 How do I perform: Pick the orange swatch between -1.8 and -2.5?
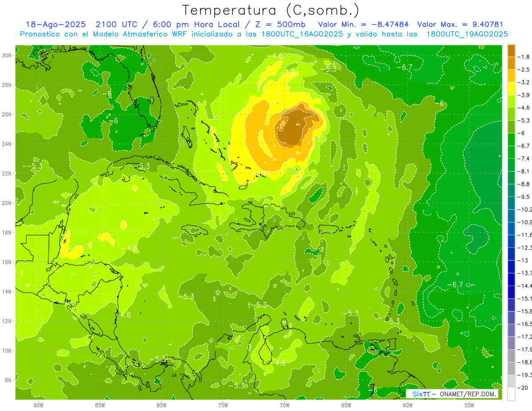(511, 63)
